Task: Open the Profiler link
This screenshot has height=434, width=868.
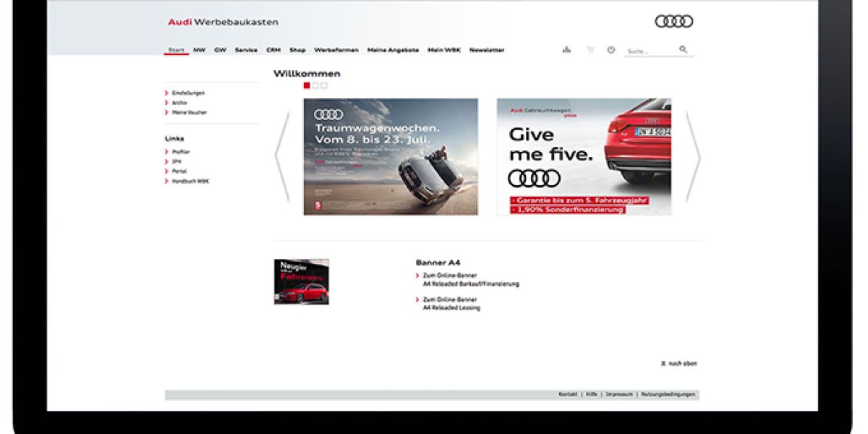Action: point(181,152)
